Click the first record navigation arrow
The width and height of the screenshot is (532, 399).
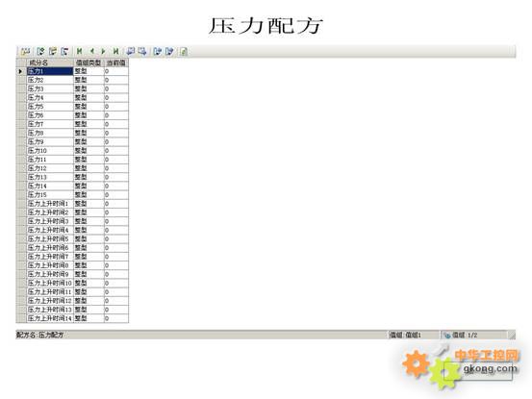click(80, 51)
